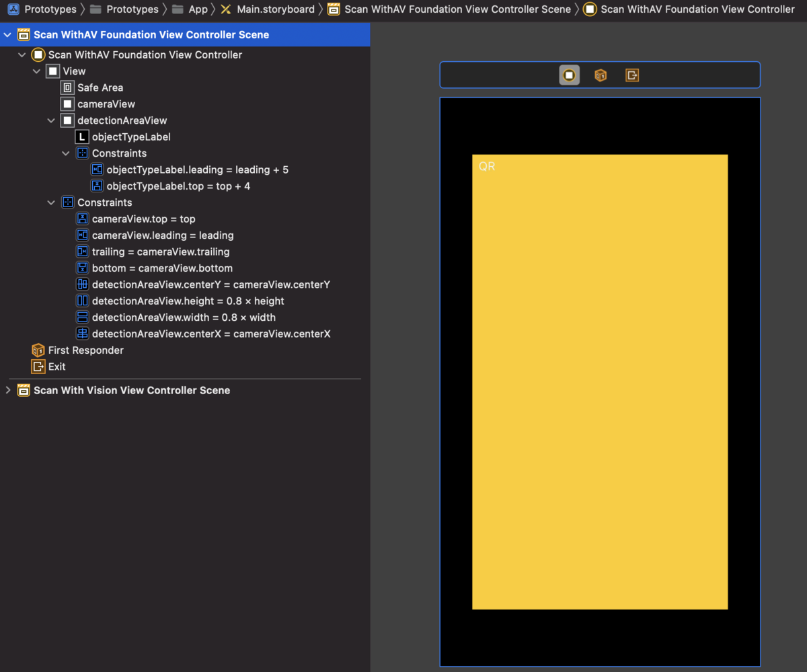The height and width of the screenshot is (672, 807).
Task: Select objectTypeLabel.top = top + 4 constraint
Action: pos(185,186)
